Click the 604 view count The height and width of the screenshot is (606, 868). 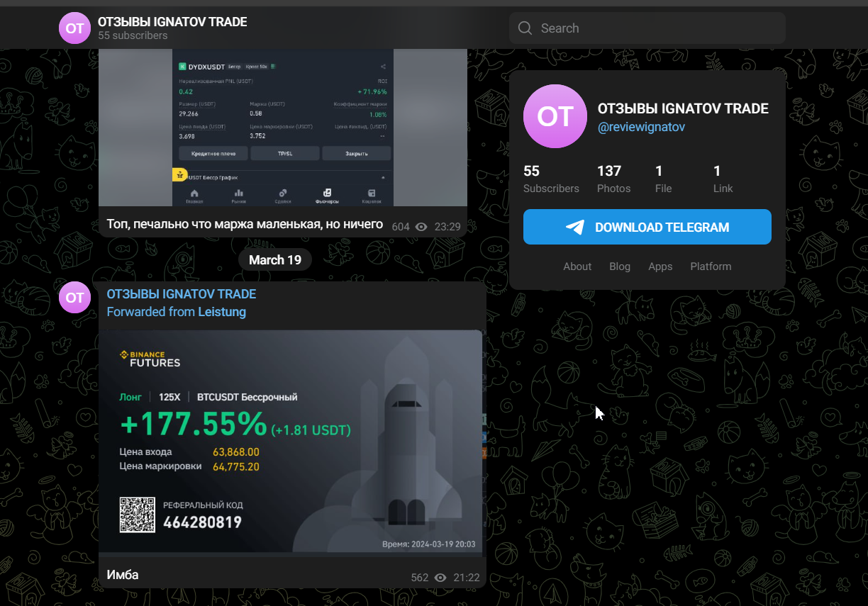point(401,227)
